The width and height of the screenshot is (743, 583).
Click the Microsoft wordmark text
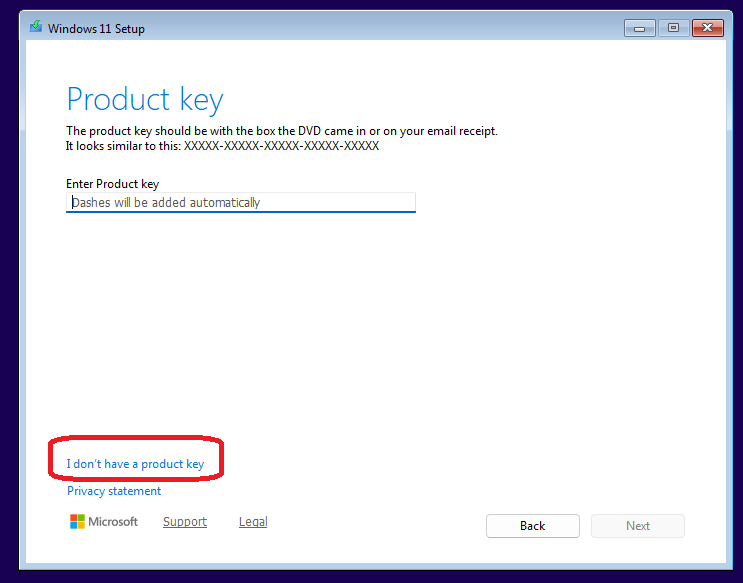(x=113, y=522)
